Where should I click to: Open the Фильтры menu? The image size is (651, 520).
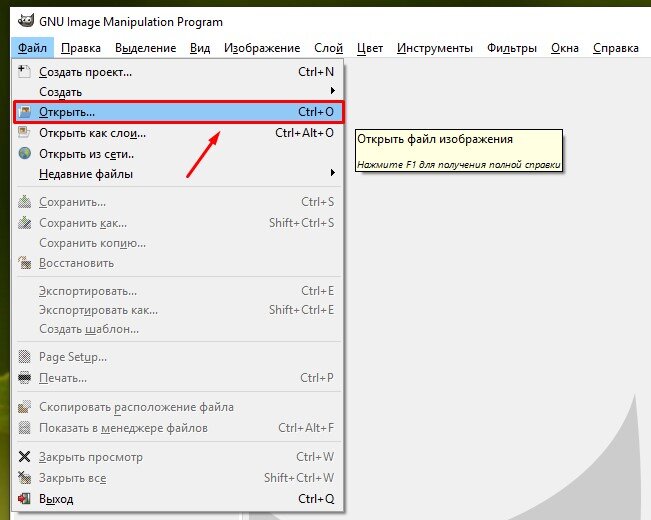tap(512, 48)
